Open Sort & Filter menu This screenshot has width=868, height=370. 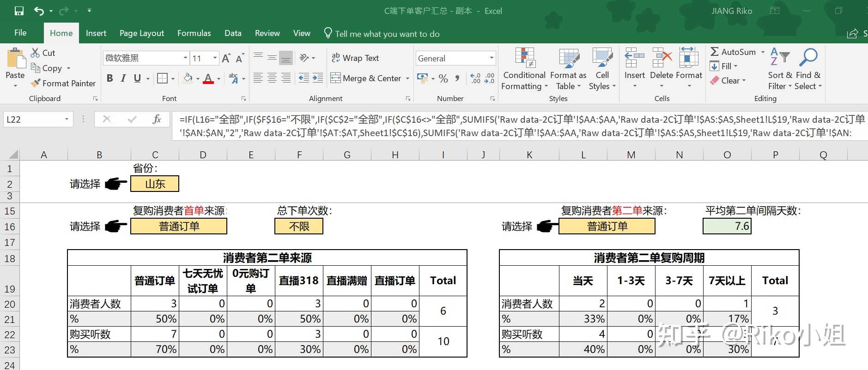(780, 69)
